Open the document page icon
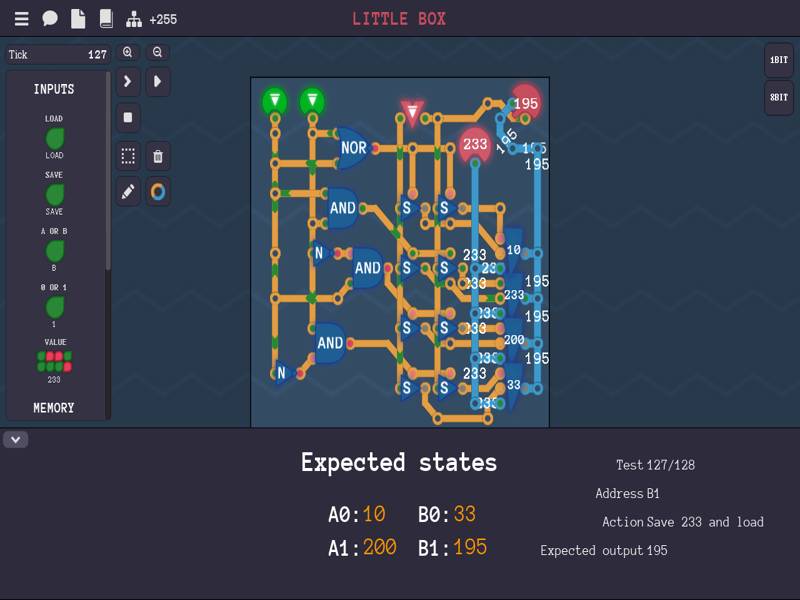 pyautogui.click(x=78, y=19)
